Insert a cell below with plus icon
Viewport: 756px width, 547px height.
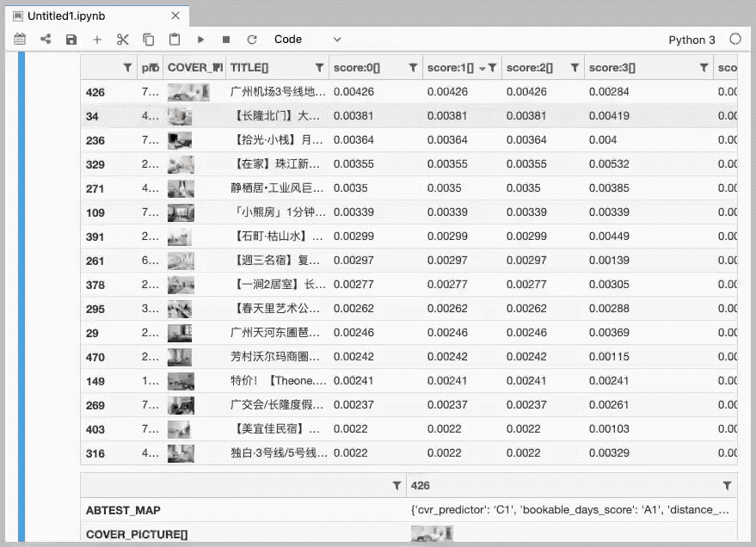[x=97, y=40]
